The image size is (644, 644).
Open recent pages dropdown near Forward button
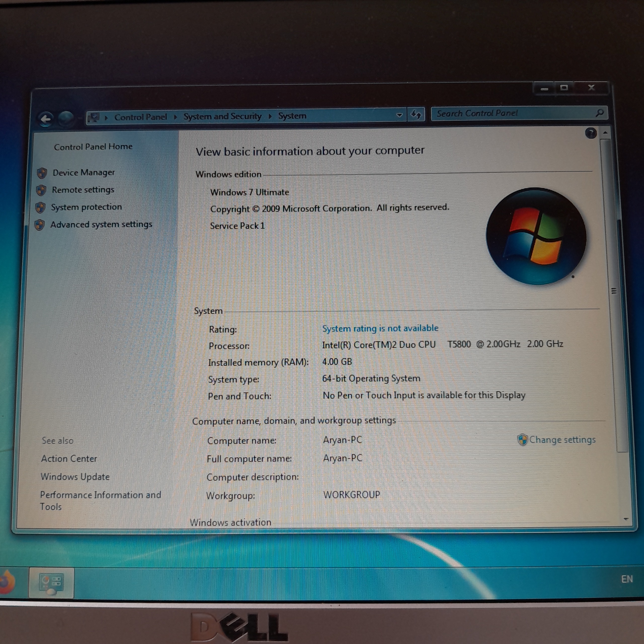pyautogui.click(x=79, y=118)
